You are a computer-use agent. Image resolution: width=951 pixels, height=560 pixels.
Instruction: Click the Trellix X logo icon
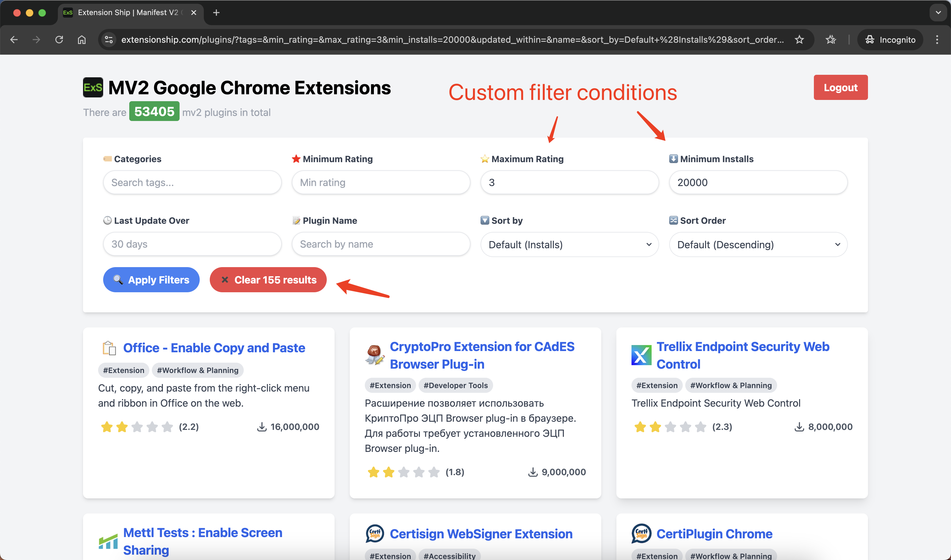pyautogui.click(x=642, y=355)
